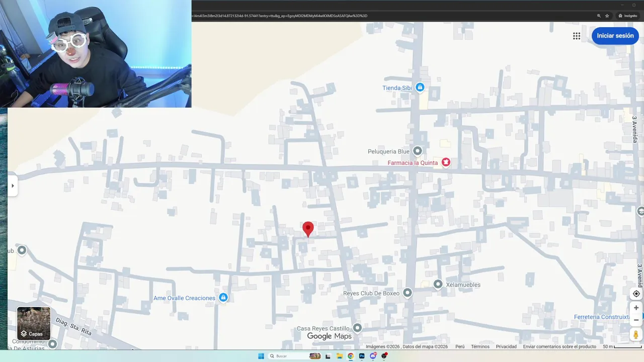Bookmark this page with star icon
The image size is (644, 362).
point(607,16)
